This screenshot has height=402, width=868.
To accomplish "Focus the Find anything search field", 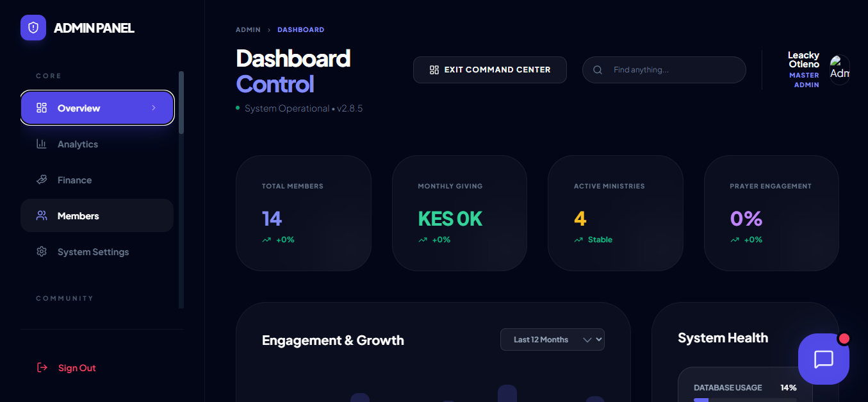I will coord(673,70).
